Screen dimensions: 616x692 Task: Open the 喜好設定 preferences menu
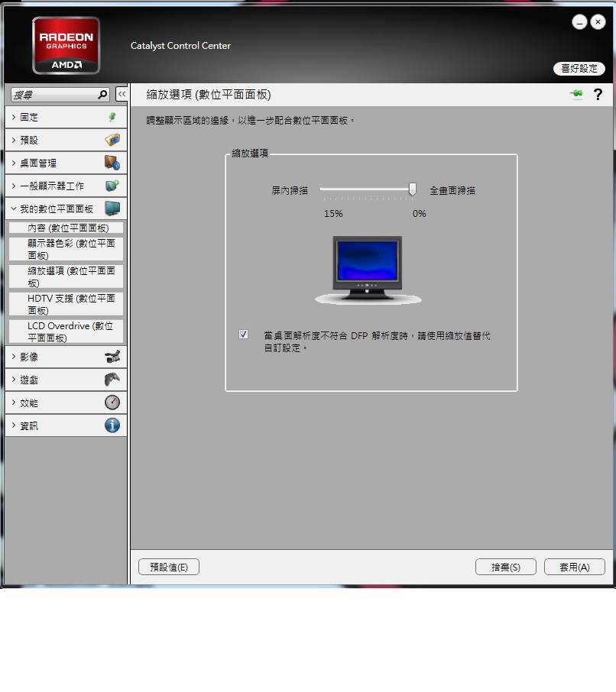click(x=579, y=69)
